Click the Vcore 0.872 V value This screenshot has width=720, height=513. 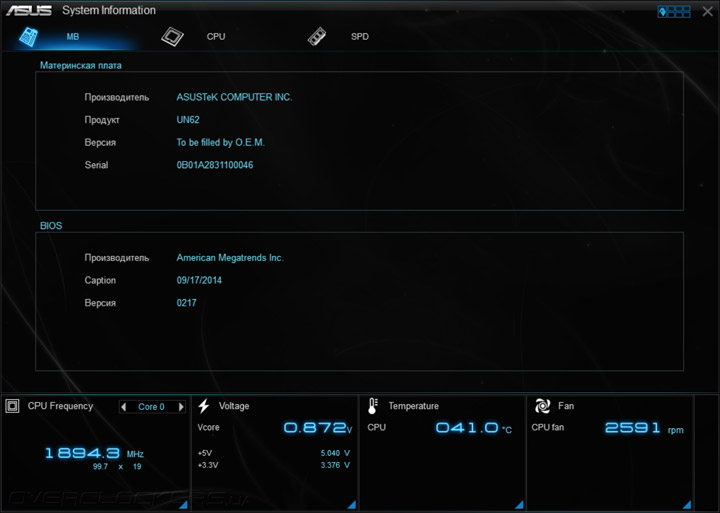tap(318, 428)
